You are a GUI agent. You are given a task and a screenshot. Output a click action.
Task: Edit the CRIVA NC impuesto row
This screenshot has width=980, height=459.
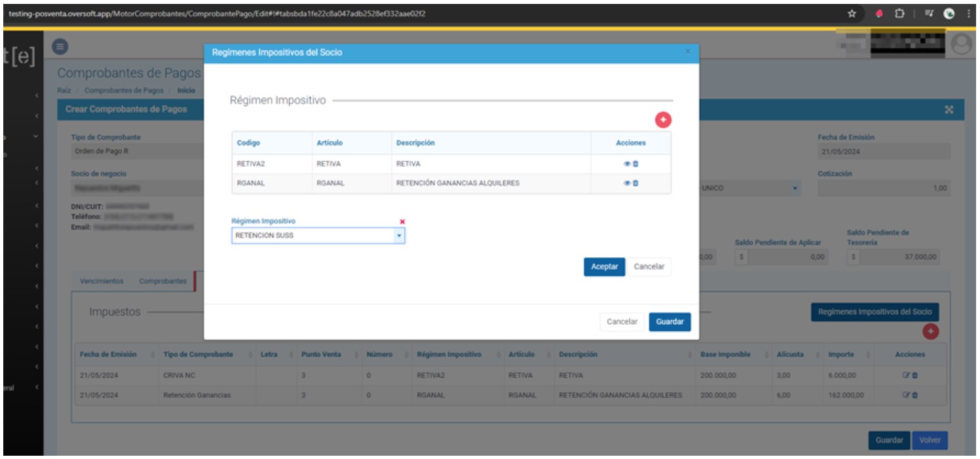[906, 376]
